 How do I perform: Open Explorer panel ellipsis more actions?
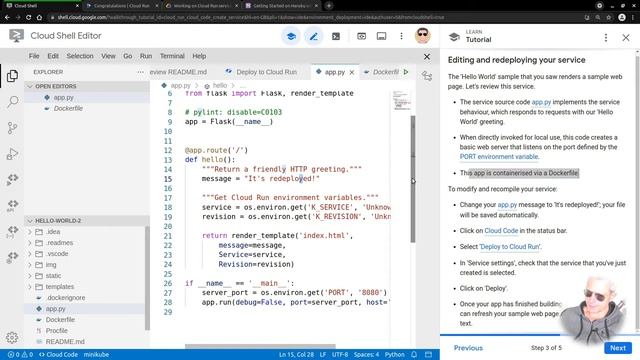(x=140, y=72)
